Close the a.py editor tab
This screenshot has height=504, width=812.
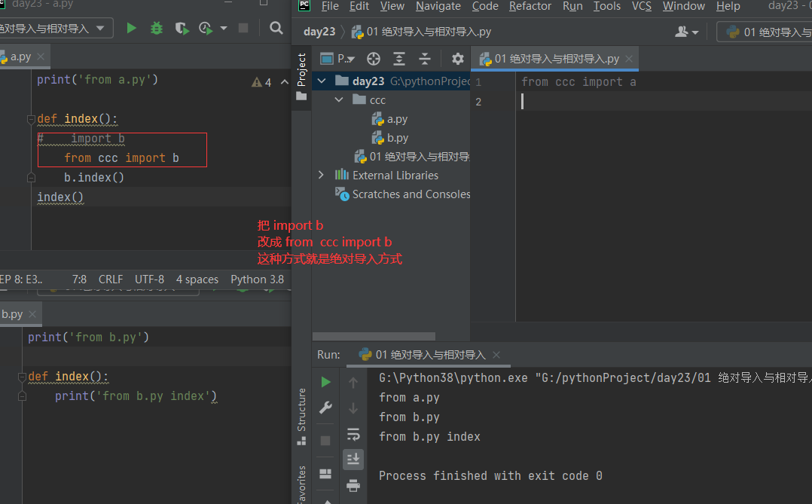pos(41,57)
